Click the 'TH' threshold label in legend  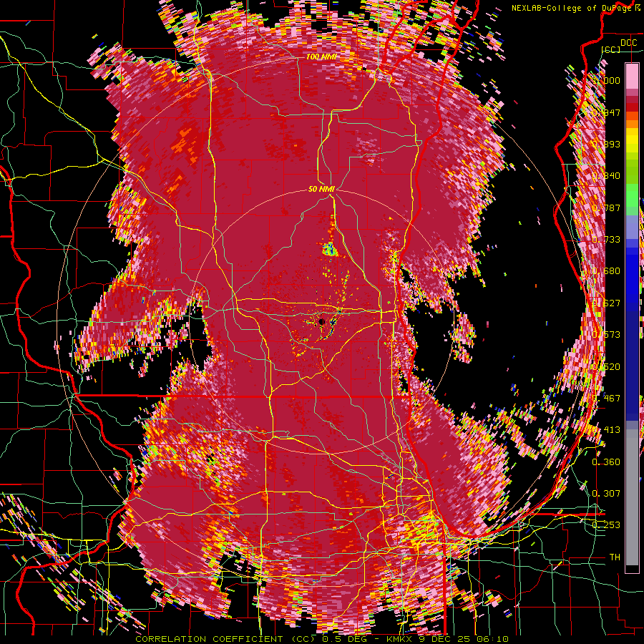[x=615, y=557]
